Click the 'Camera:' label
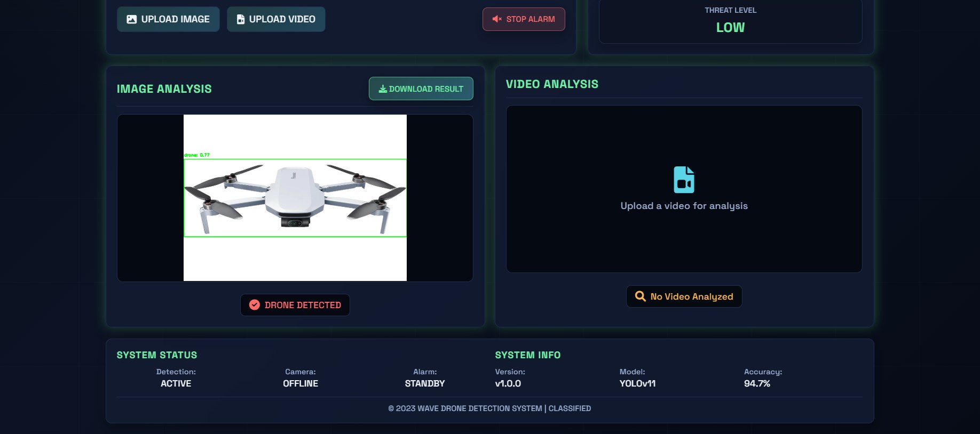This screenshot has height=434, width=980. (x=300, y=372)
